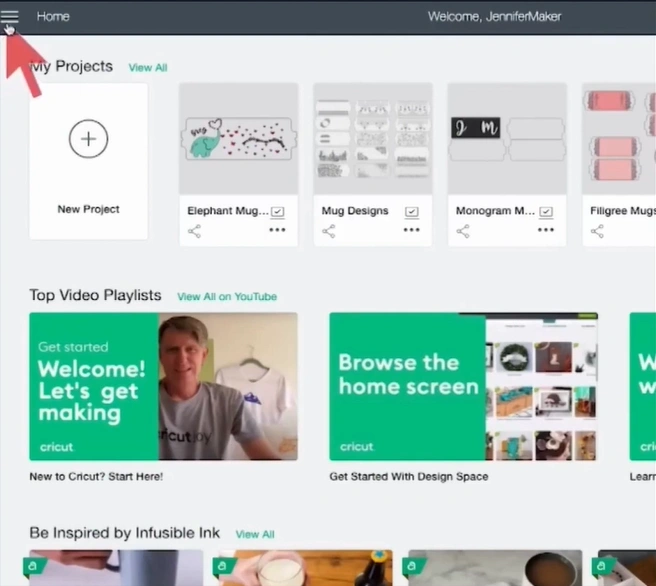Viewport: 656px width, 586px height.
Task: Open the hamburger menu icon
Action: pyautogui.click(x=10, y=16)
